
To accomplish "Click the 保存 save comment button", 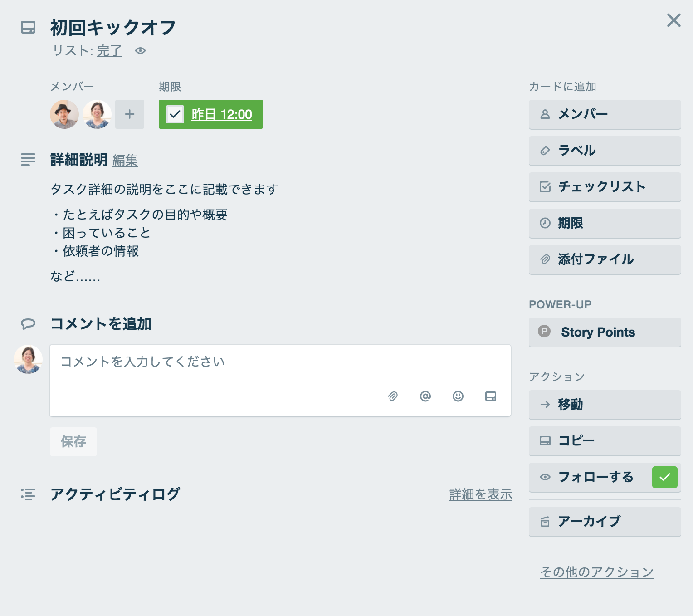I will (73, 442).
